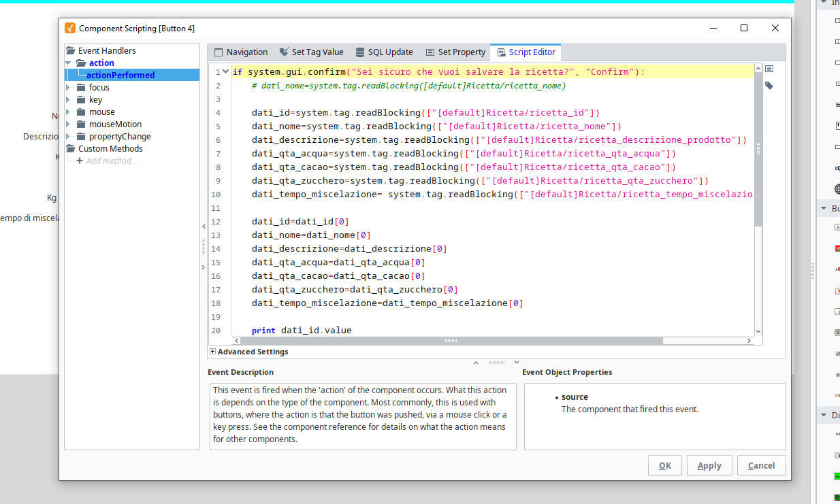Click the commented dati_nome line 2
The height and width of the screenshot is (504, 840).
point(408,86)
